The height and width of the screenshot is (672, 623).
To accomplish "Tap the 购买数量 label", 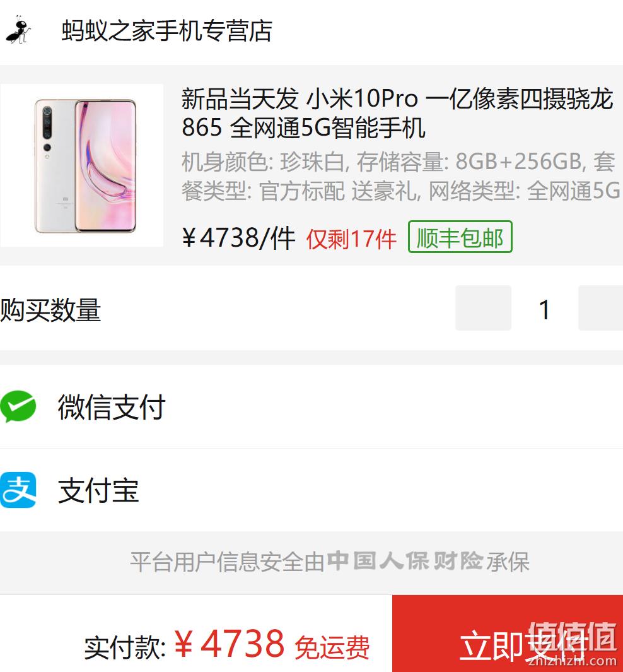I will tap(50, 309).
